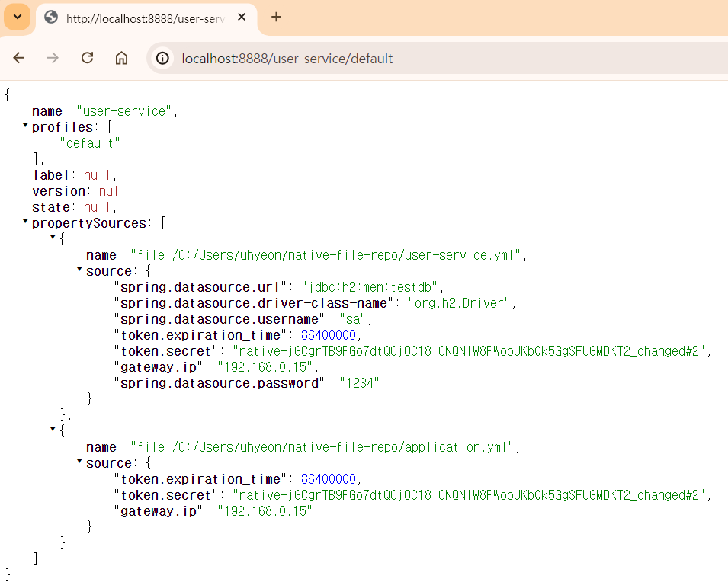Click the application.yml file path value
This screenshot has height=585, width=728.
pos(322,447)
